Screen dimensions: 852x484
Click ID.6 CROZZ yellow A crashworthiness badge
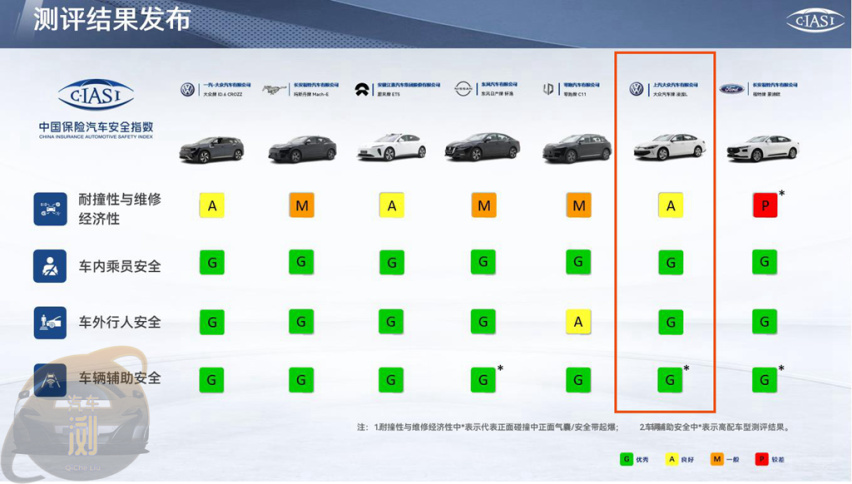212,206
